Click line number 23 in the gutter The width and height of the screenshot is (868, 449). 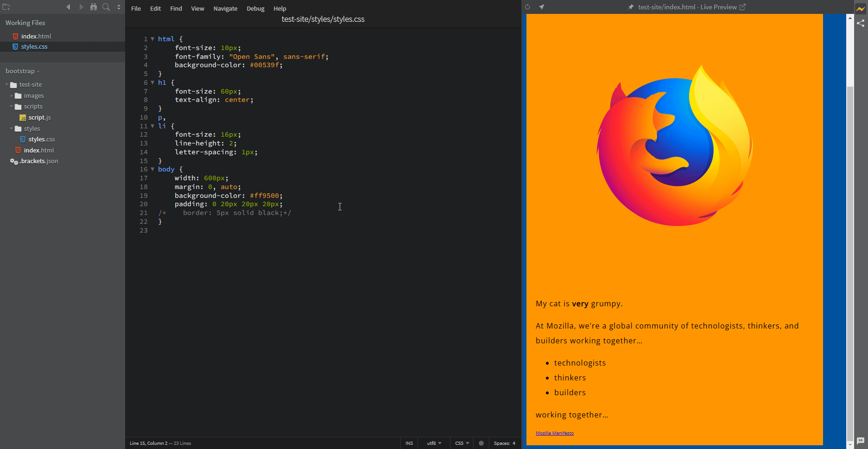tap(144, 230)
